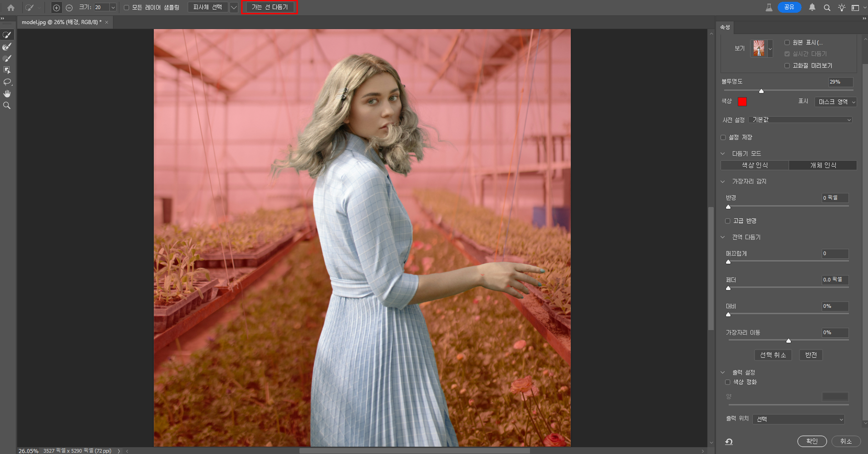
Task: Open the 사전 설정 기본값 dropdown
Action: click(x=801, y=120)
